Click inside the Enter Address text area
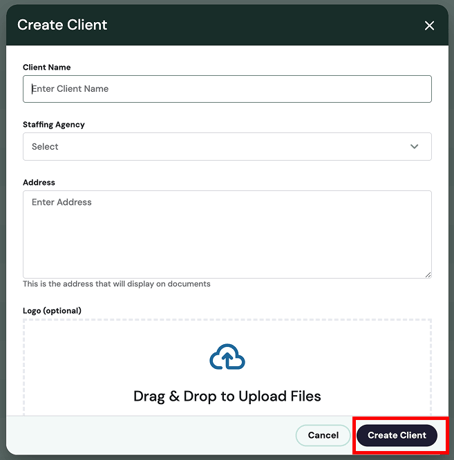Image resolution: width=454 pixels, height=460 pixels. 227,234
